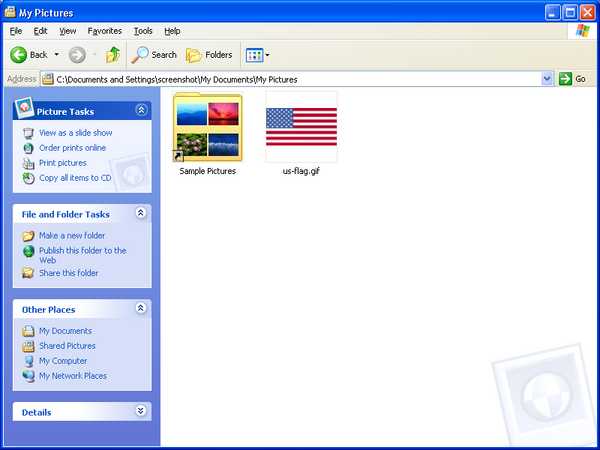Image resolution: width=600 pixels, height=450 pixels.
Task: Expand the Address bar dropdown arrow
Action: click(x=547, y=79)
